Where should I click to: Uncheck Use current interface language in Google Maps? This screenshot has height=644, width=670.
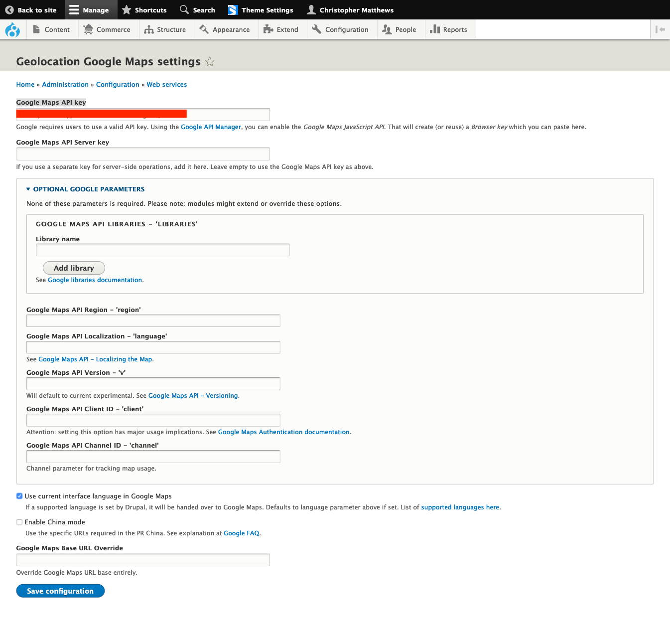click(x=19, y=496)
